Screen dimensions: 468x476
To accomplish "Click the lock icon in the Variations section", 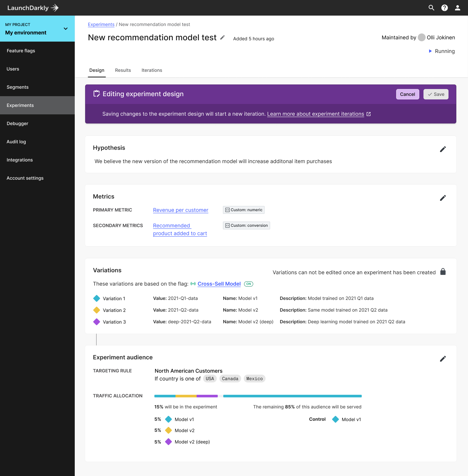I will (443, 272).
